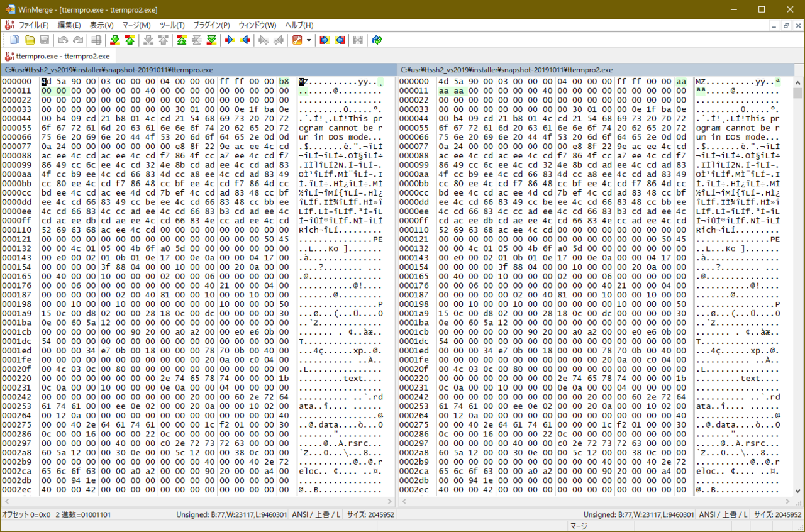Click the left status サイズ: 2045952

[x=371, y=514]
